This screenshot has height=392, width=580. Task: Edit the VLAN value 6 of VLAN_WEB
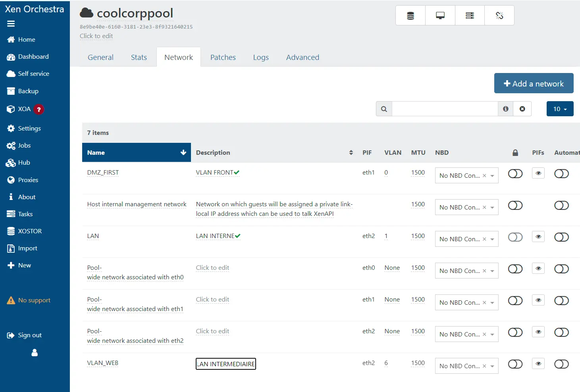(x=386, y=363)
